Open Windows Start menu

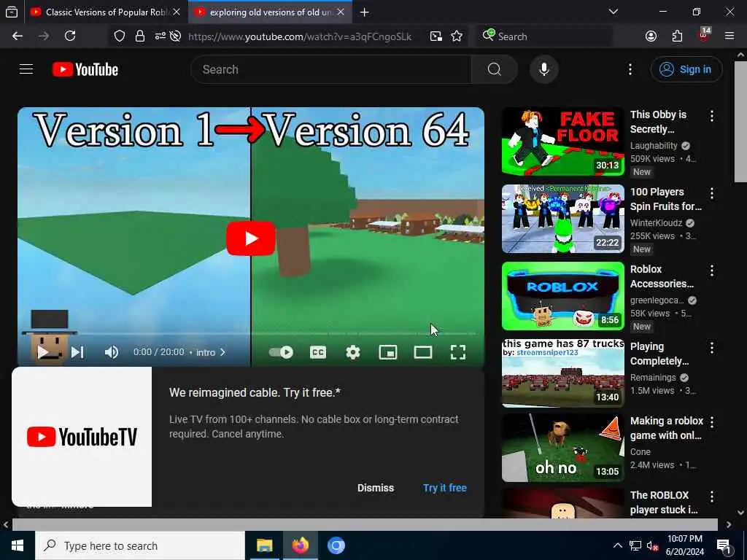click(x=18, y=545)
